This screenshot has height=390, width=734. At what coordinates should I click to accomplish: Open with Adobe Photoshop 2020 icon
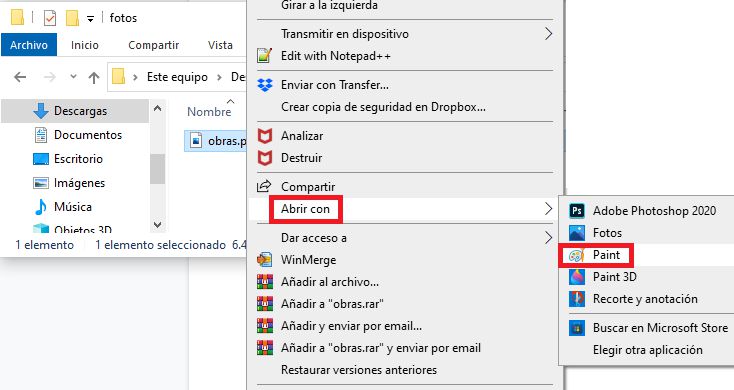[577, 211]
